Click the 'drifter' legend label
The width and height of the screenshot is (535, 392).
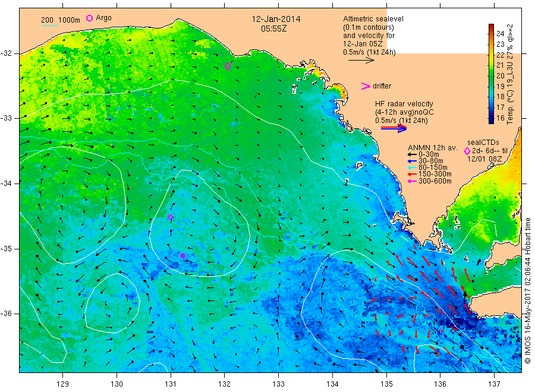tap(382, 86)
